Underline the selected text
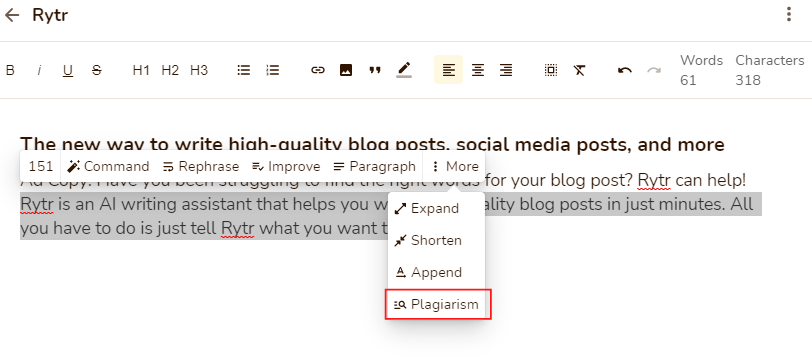The width and height of the screenshot is (812, 362). click(67, 70)
